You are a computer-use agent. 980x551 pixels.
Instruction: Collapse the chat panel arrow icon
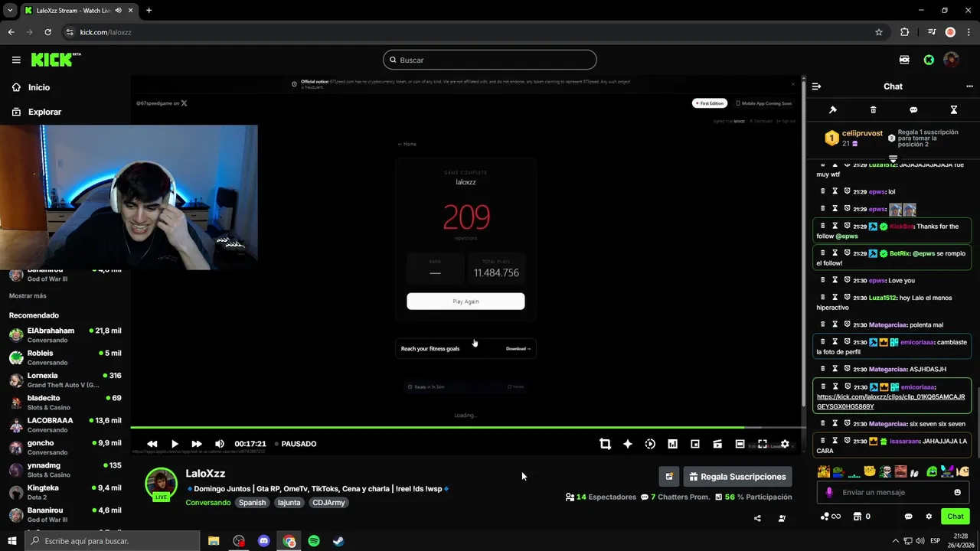tap(816, 86)
